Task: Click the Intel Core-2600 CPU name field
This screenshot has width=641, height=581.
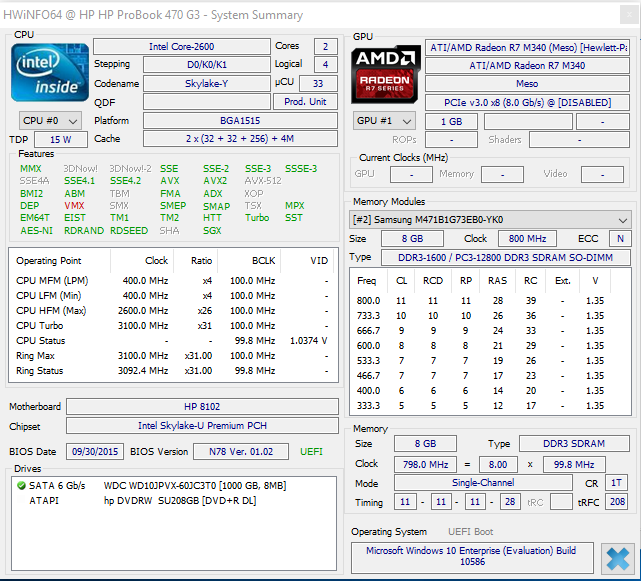Action: pos(182,47)
